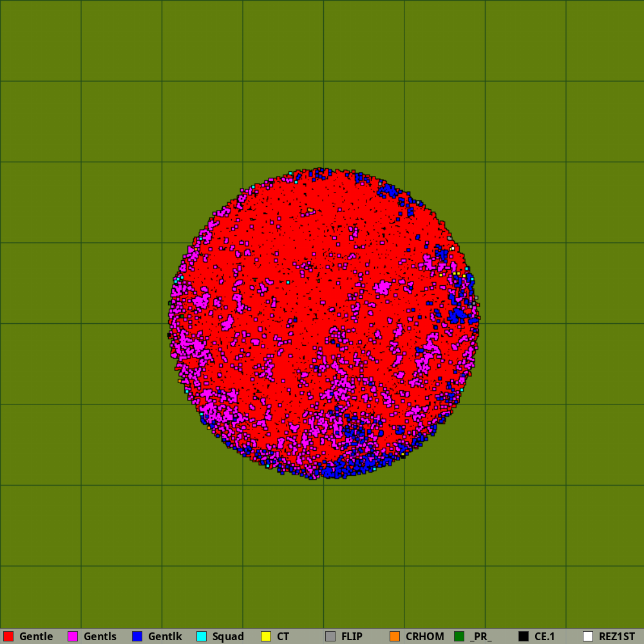644x644 pixels.
Task: Click the orange CRHOM legend swatch
Action: tap(395, 636)
